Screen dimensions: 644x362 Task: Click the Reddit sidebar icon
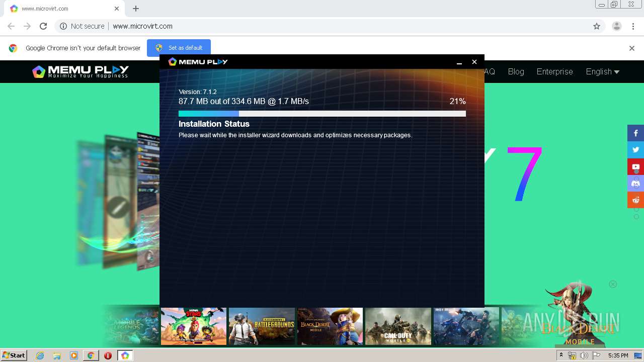click(635, 200)
